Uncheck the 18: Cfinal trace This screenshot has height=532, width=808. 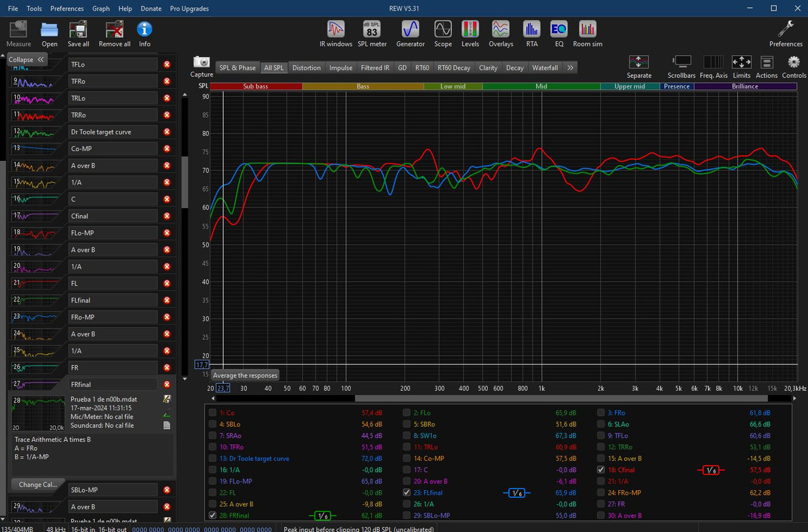coord(601,469)
